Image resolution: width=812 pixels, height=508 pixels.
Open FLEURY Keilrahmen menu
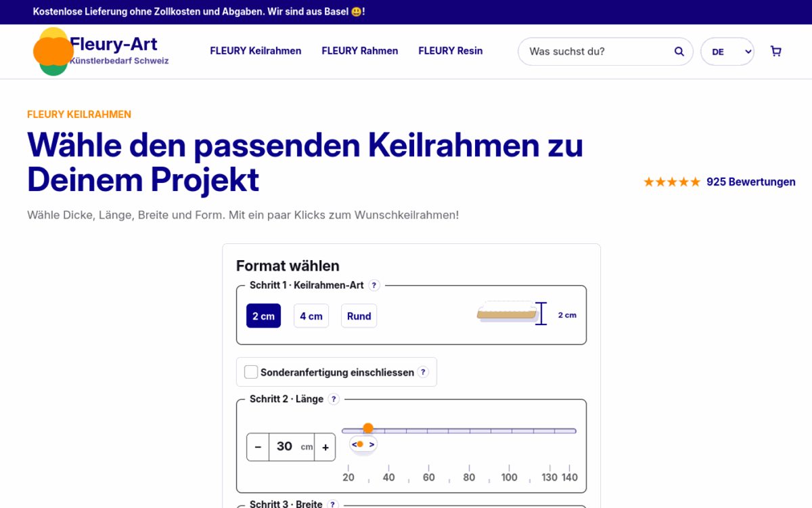(x=256, y=51)
